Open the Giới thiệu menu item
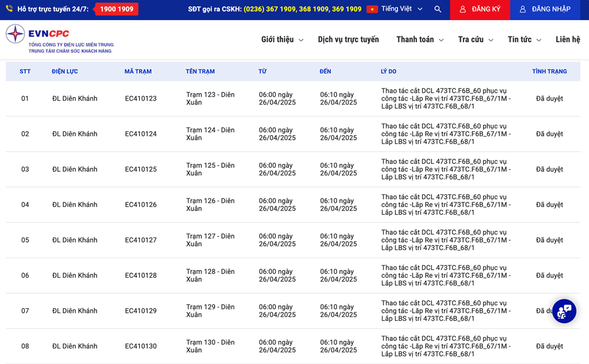Screen dimensions: 589x364 [x=277, y=40]
